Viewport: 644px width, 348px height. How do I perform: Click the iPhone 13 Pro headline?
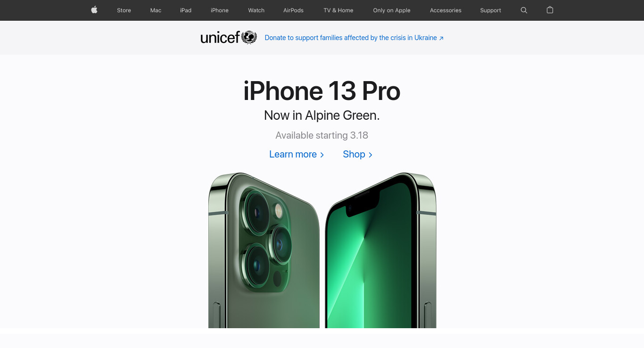point(322,91)
